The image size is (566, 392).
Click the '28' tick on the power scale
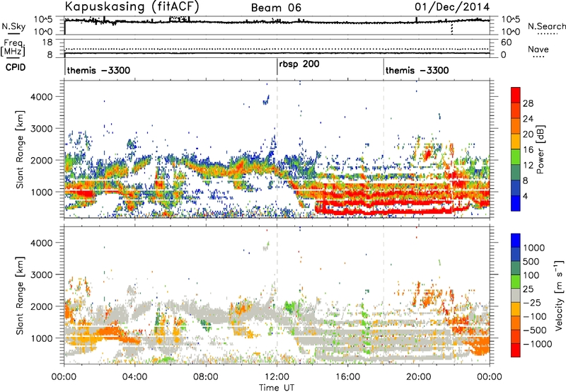pos(528,103)
